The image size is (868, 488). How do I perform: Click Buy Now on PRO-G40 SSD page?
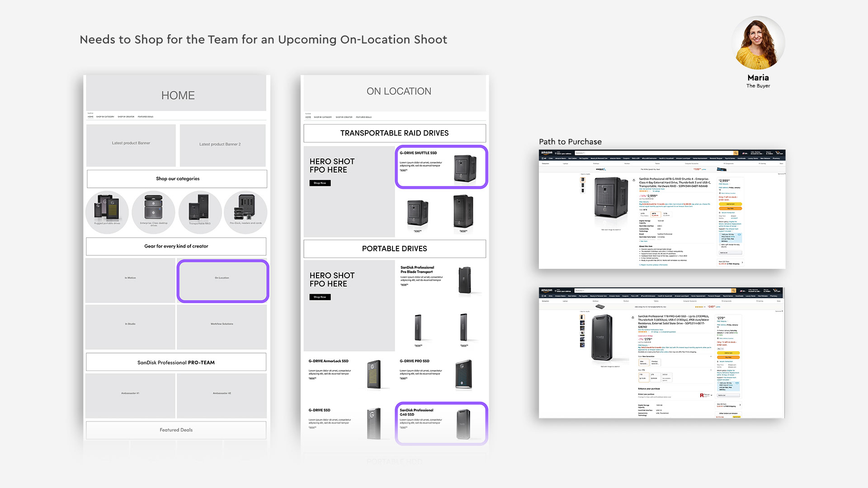click(x=728, y=357)
